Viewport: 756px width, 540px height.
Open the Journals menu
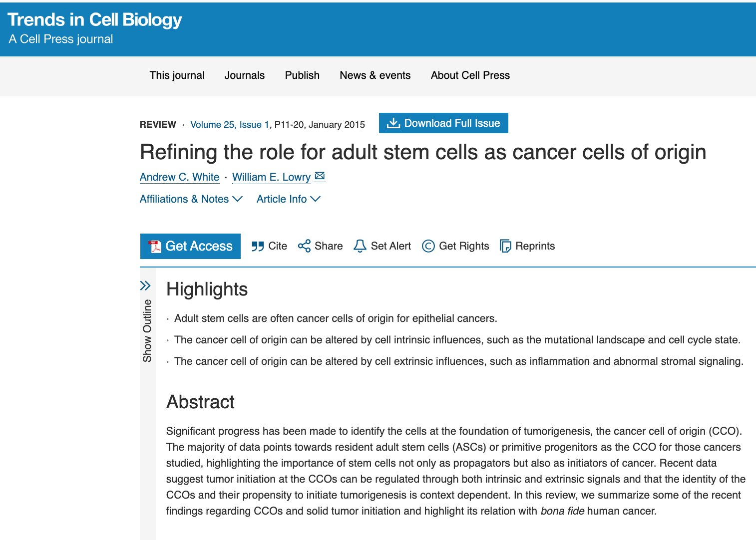coord(244,75)
